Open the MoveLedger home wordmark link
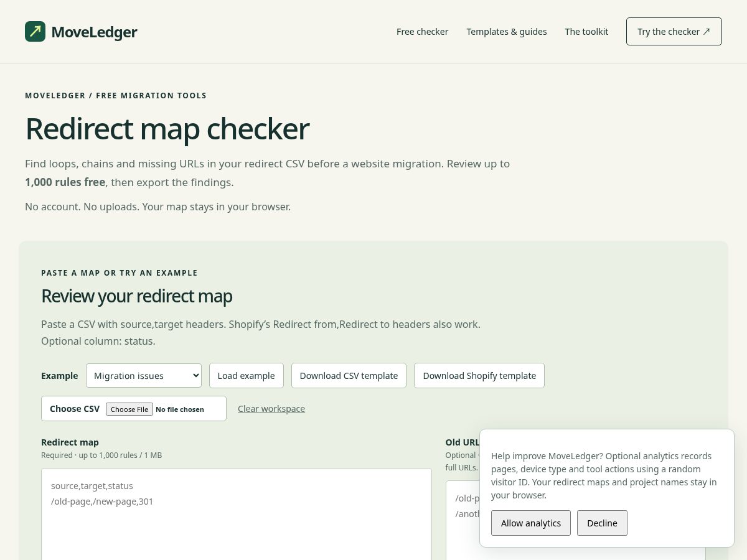This screenshot has height=560, width=747. (x=94, y=32)
